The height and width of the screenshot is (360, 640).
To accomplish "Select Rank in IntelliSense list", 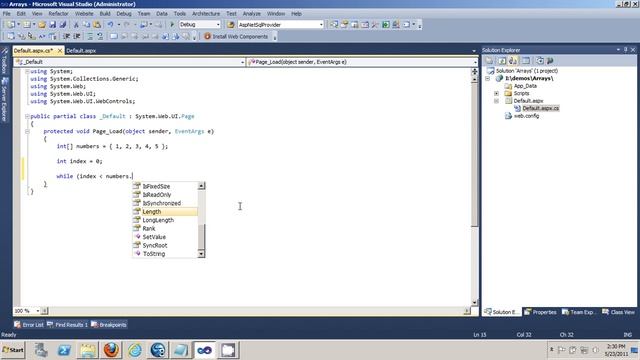I will click(165, 229).
